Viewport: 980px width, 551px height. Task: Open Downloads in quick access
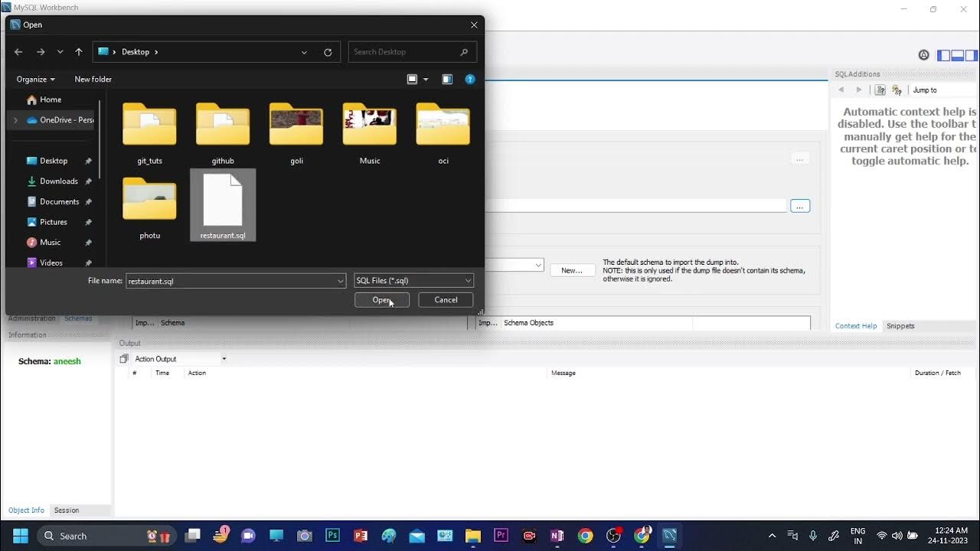pyautogui.click(x=59, y=181)
